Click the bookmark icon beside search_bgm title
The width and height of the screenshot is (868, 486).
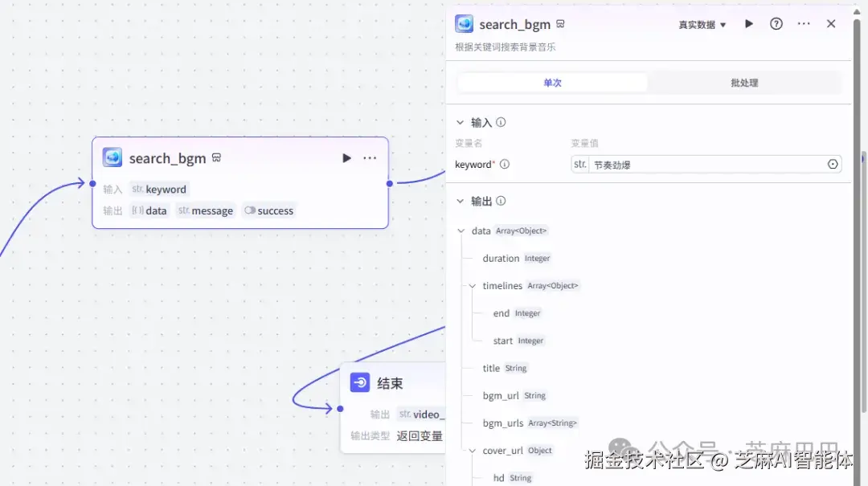[x=560, y=24]
